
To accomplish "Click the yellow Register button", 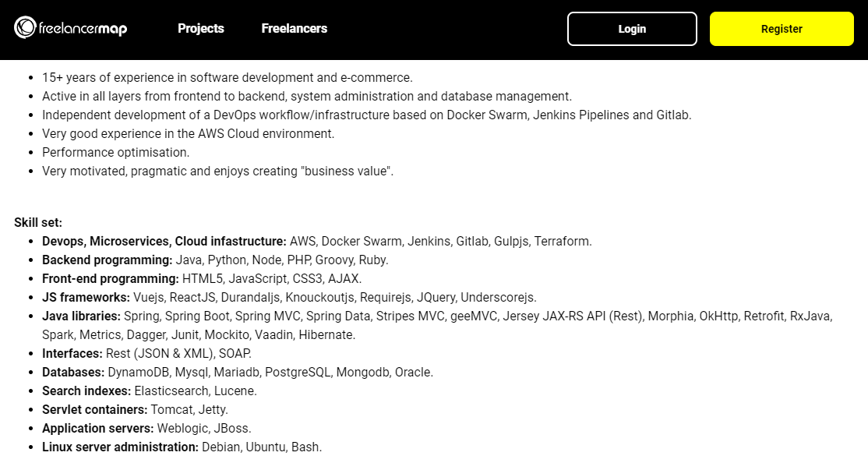I will [x=782, y=29].
